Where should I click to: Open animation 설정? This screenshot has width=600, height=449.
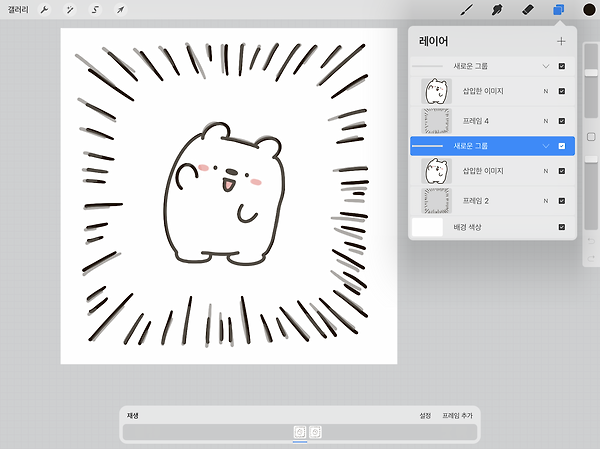point(425,415)
